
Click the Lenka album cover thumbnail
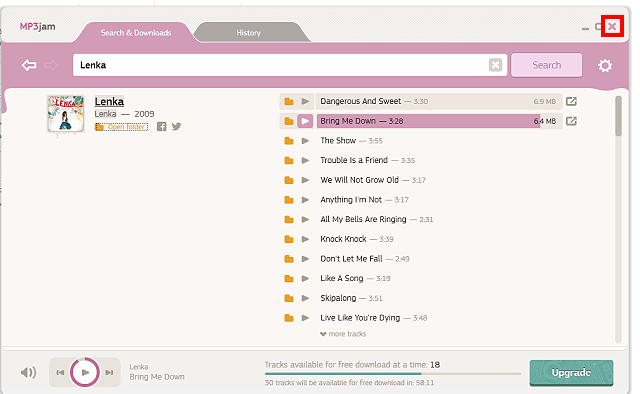click(x=66, y=114)
